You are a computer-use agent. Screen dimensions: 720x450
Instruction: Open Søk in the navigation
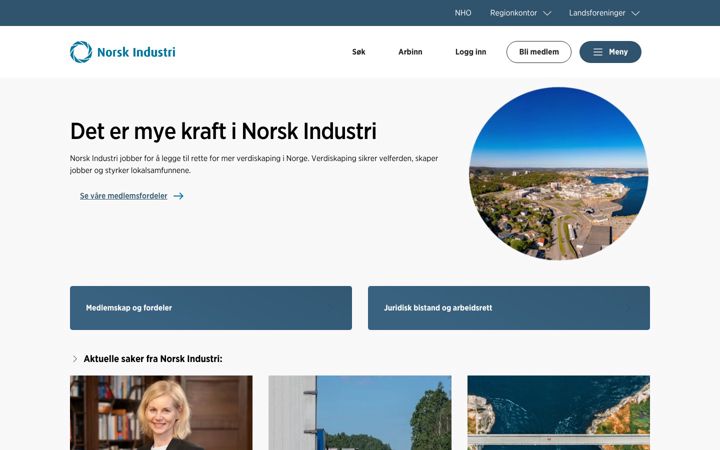coord(359,52)
